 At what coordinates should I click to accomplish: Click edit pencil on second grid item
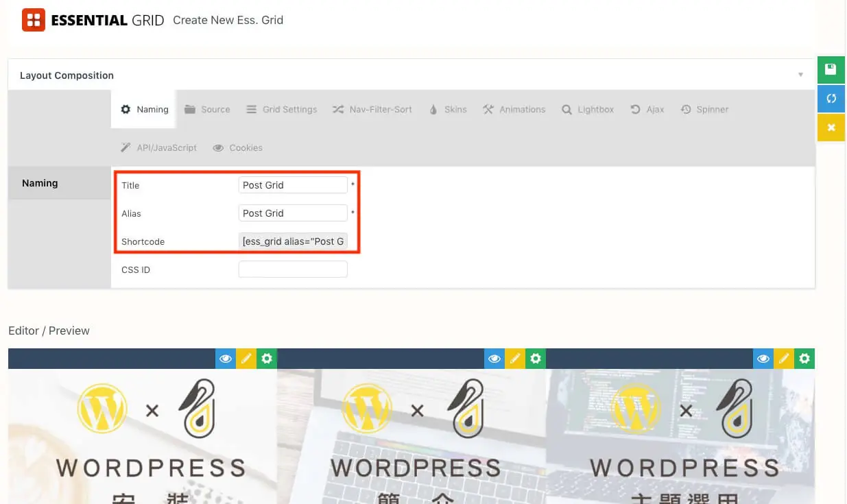515,359
